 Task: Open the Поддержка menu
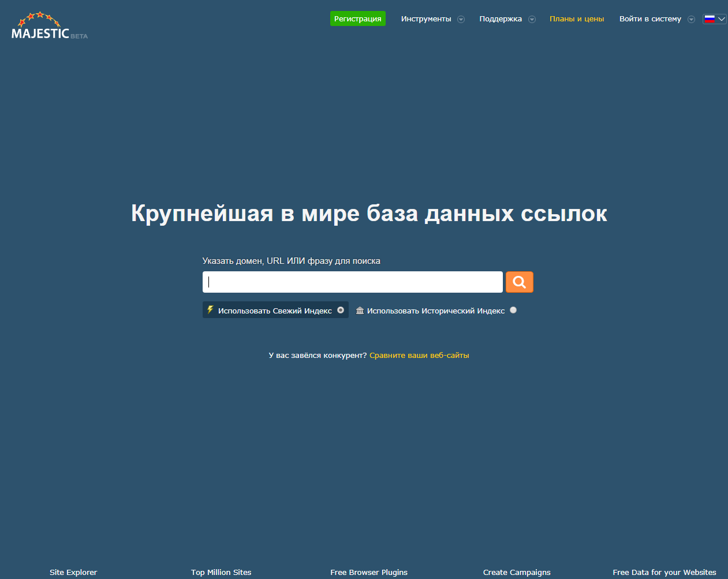[501, 19]
